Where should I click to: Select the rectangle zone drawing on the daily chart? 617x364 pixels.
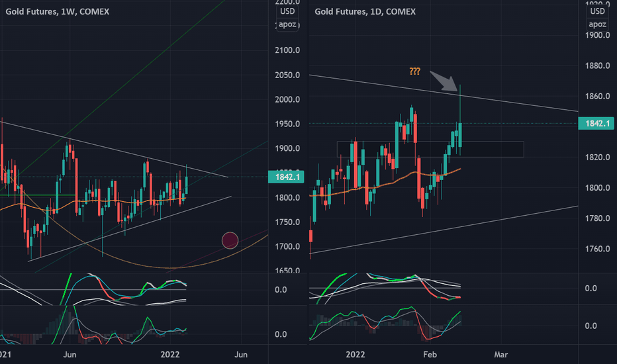[x=430, y=149]
